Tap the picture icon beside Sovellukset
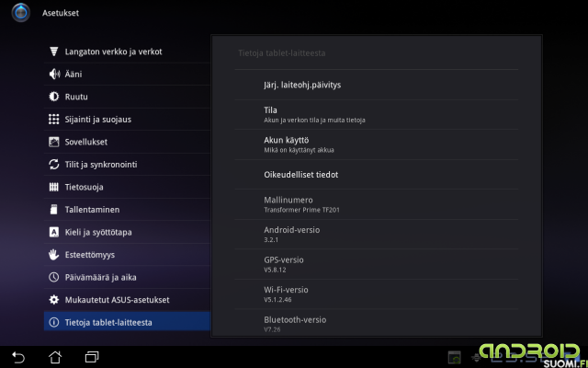This screenshot has width=588, height=368. [x=53, y=142]
